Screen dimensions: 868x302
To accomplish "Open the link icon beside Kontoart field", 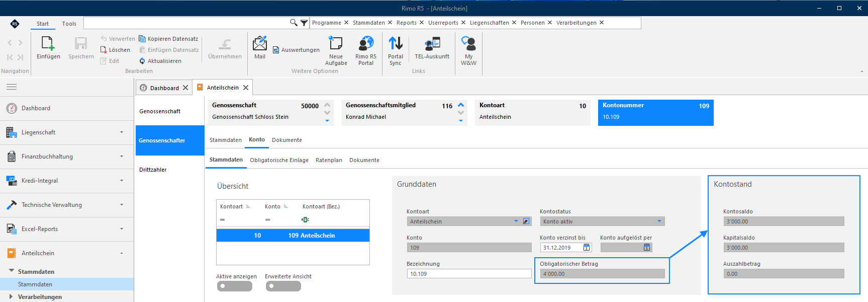I will (526, 221).
